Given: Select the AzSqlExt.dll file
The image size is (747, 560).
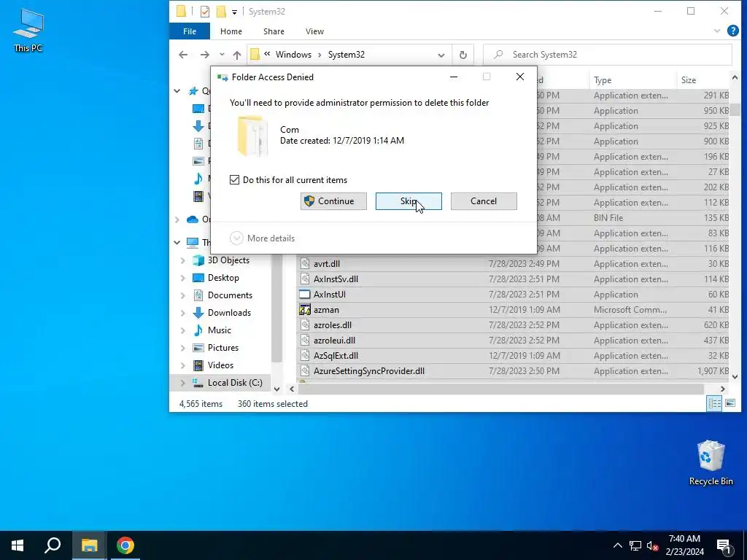Looking at the screenshot, I should [336, 356].
